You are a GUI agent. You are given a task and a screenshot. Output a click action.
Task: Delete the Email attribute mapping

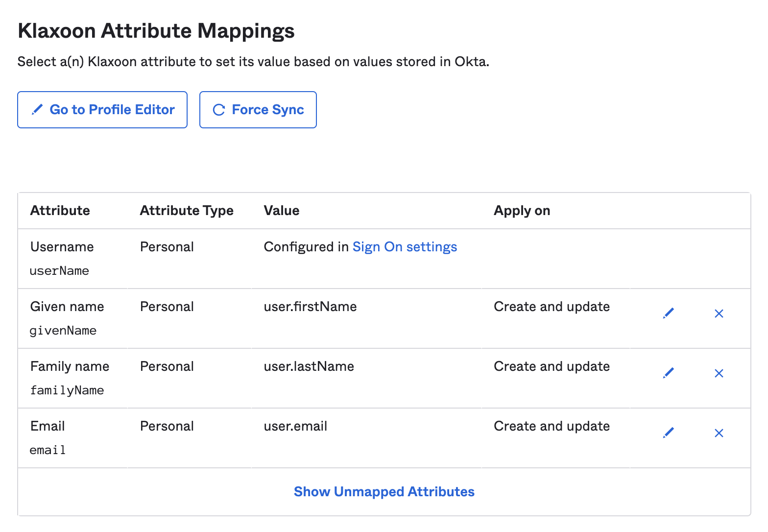click(719, 433)
